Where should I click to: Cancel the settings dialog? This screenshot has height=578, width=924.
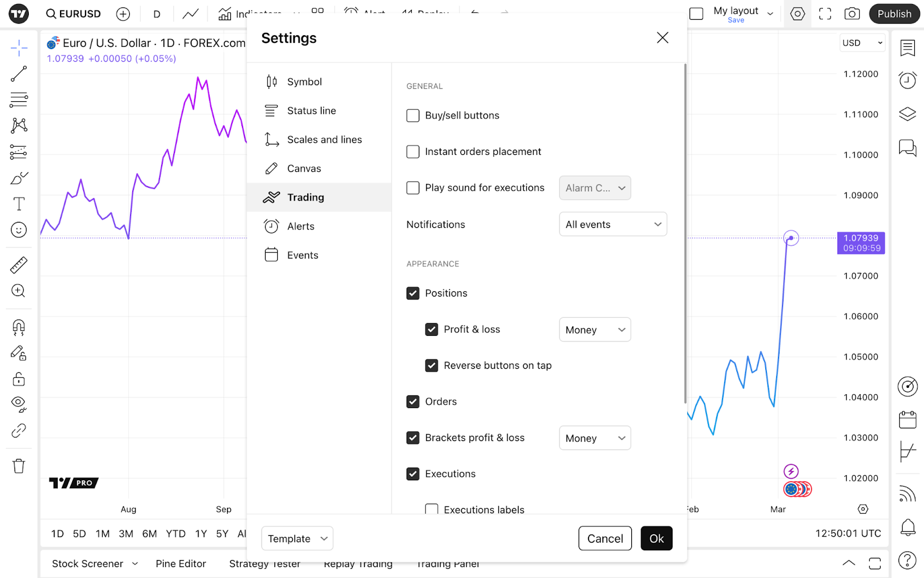[605, 539]
